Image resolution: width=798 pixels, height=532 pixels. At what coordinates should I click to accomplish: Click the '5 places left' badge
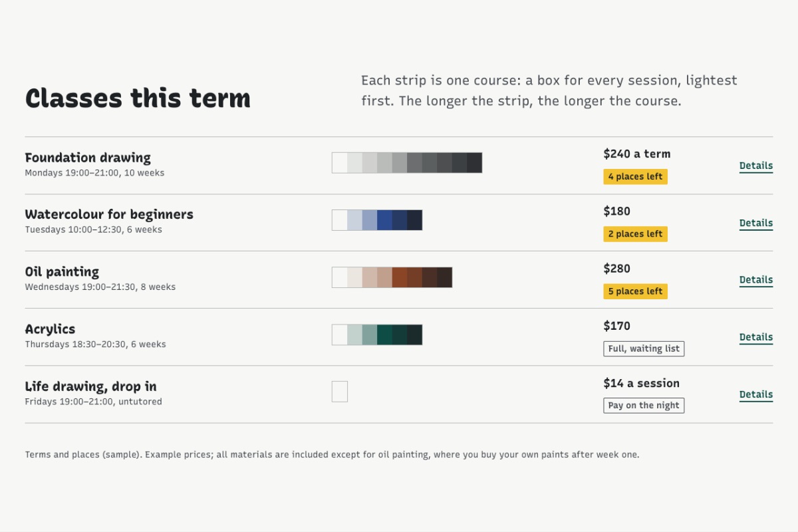coord(635,291)
